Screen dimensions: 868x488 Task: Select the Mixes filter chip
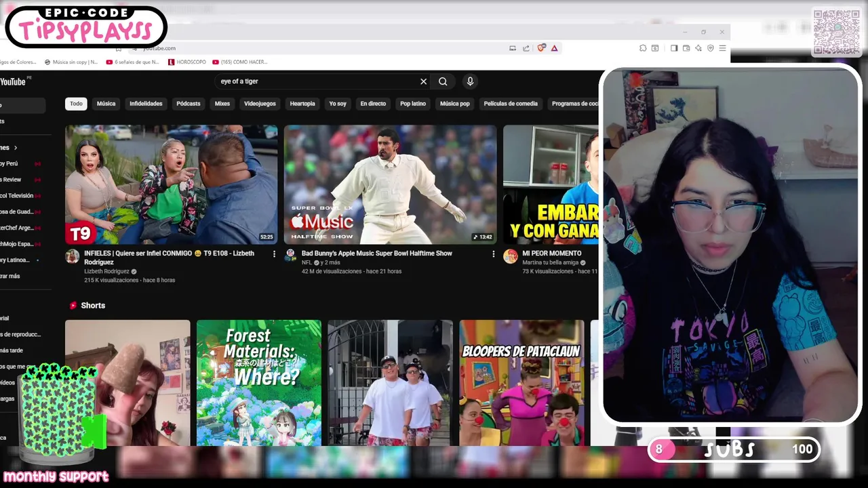pyautogui.click(x=222, y=104)
